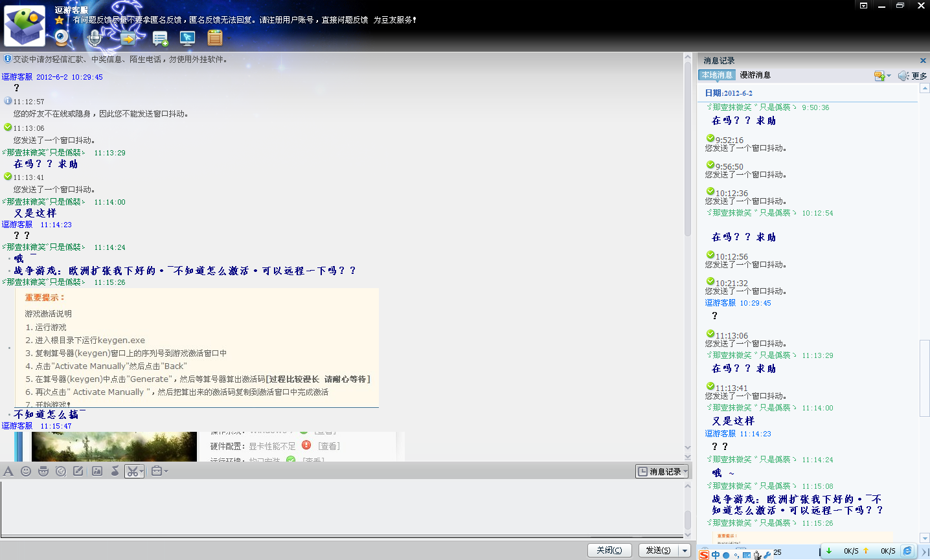This screenshot has width=930, height=560.
Task: Click the 重要提示 activation instructions image
Action: point(197,348)
